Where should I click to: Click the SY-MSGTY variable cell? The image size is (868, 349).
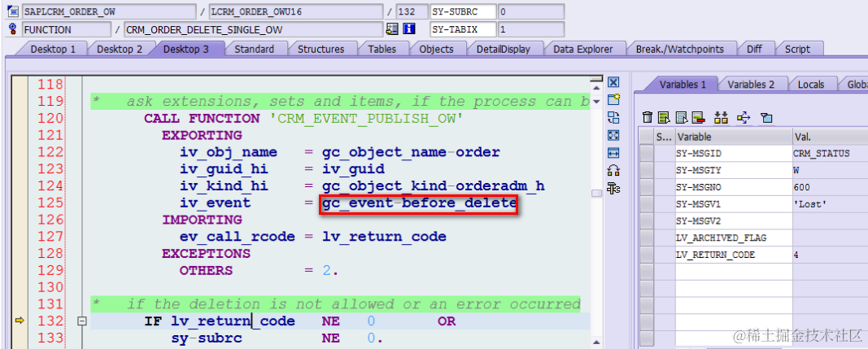pos(734,171)
